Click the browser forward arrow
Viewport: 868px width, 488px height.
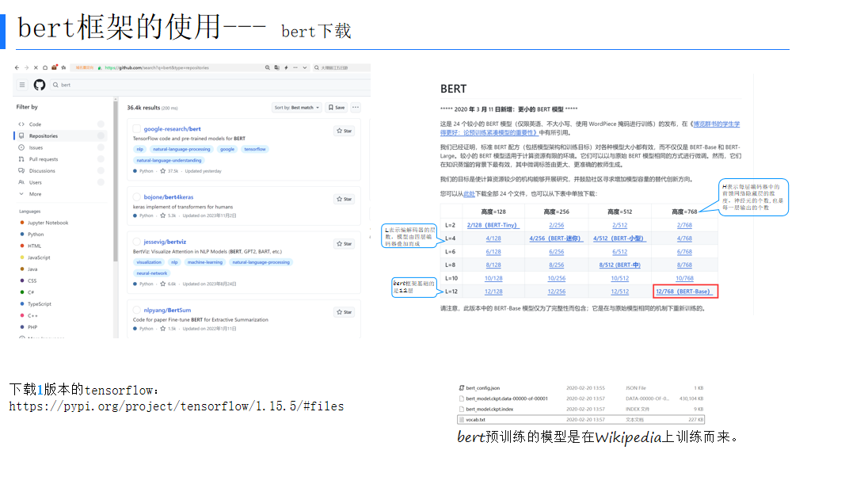(x=26, y=67)
